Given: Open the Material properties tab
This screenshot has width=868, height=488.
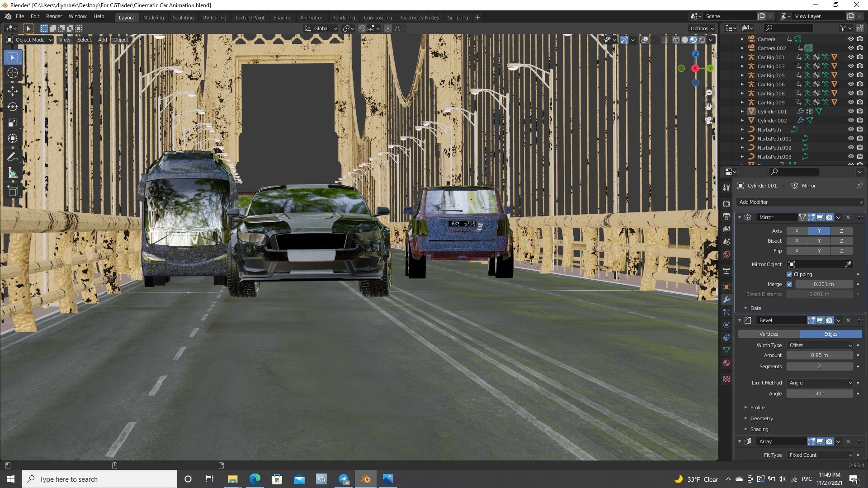Looking at the screenshot, I should click(726, 363).
